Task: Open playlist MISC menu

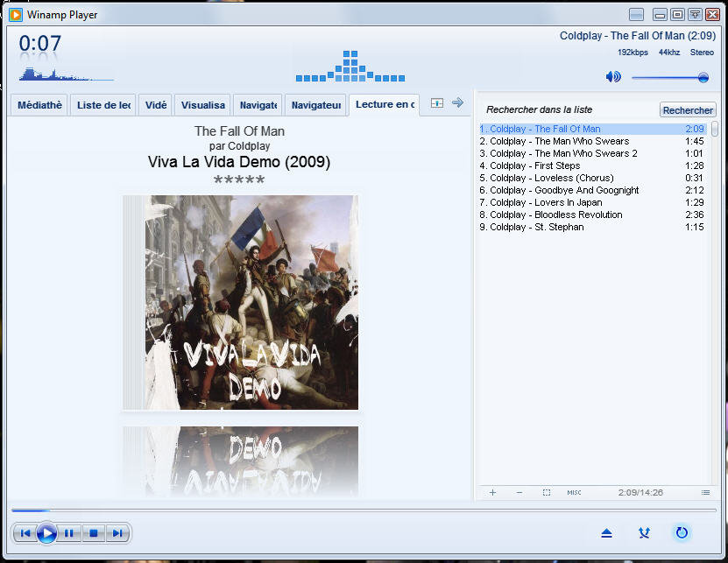Action: tap(574, 492)
